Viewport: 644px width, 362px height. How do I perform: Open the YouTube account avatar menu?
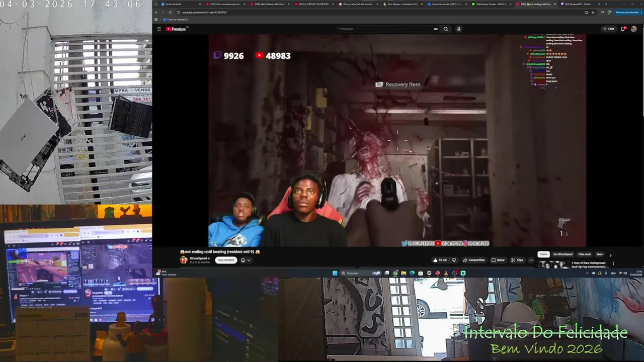[x=634, y=29]
